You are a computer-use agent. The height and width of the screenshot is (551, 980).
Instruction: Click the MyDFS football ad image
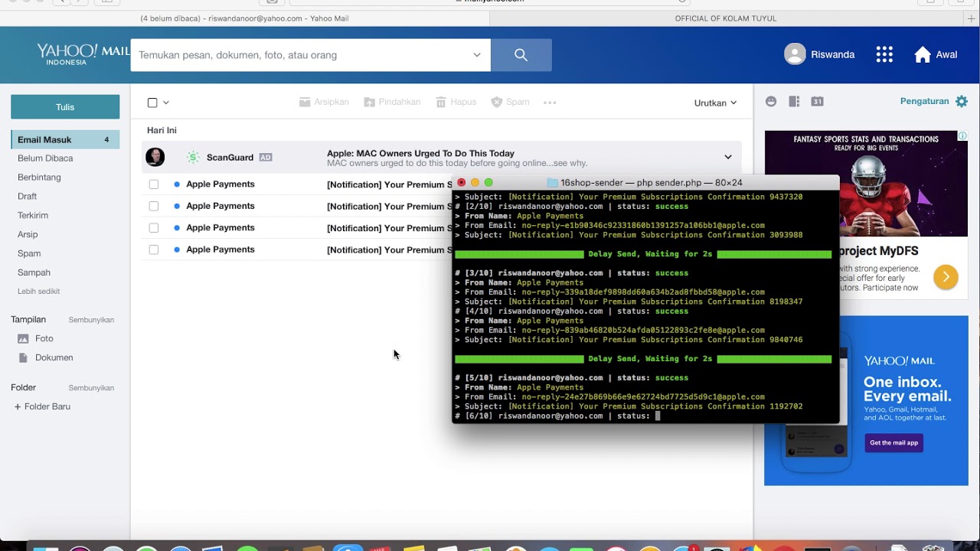point(866,184)
